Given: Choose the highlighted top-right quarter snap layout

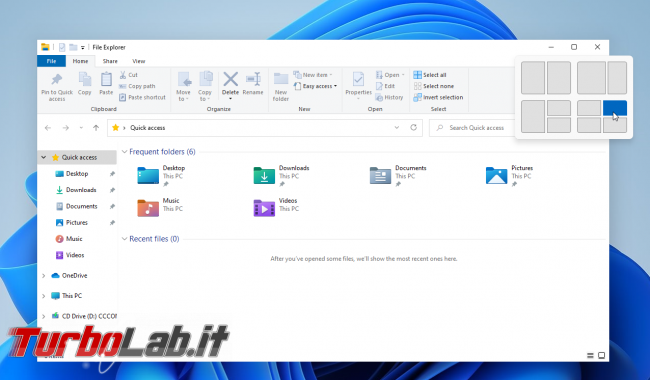Looking at the screenshot, I should click(615, 108).
